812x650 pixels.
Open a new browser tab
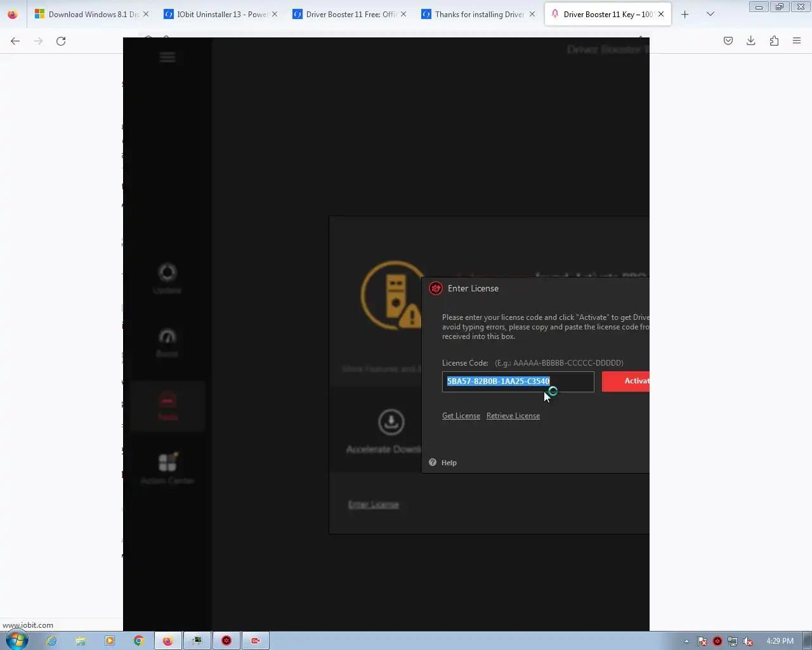click(685, 14)
